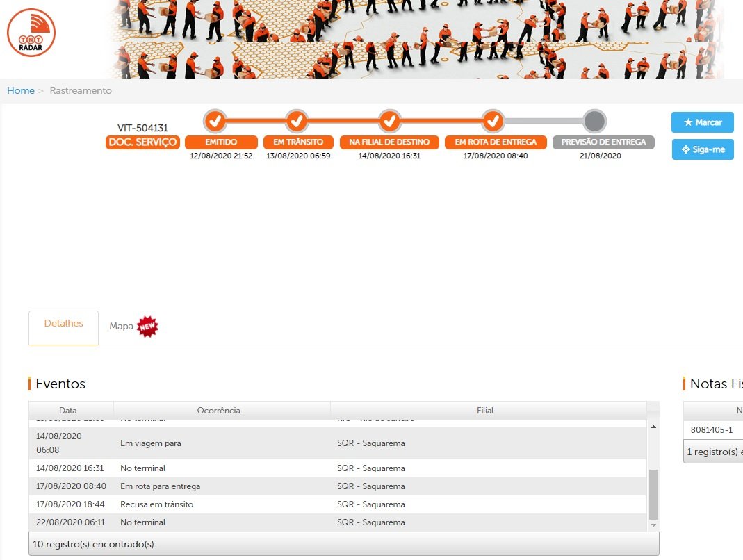Click the events table scrollbar thumb

coord(653,494)
